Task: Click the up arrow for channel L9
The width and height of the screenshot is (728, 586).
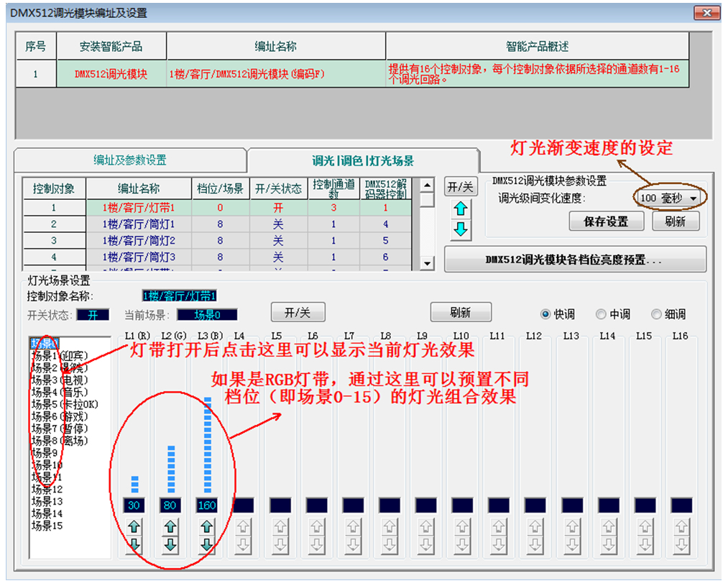Action: click(425, 527)
